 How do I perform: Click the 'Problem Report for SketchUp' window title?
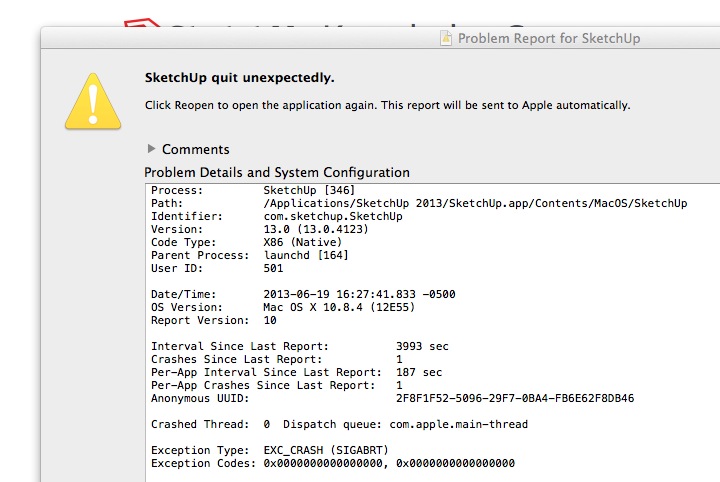(x=549, y=39)
